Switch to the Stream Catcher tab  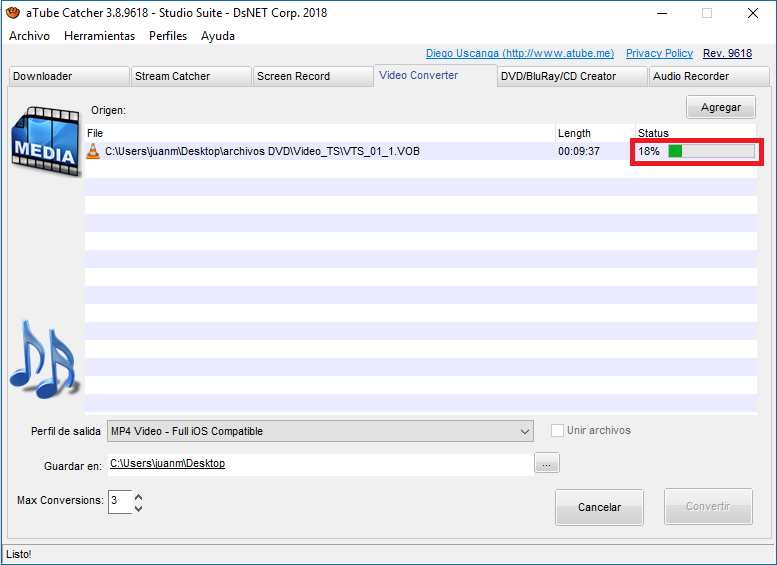click(x=191, y=76)
